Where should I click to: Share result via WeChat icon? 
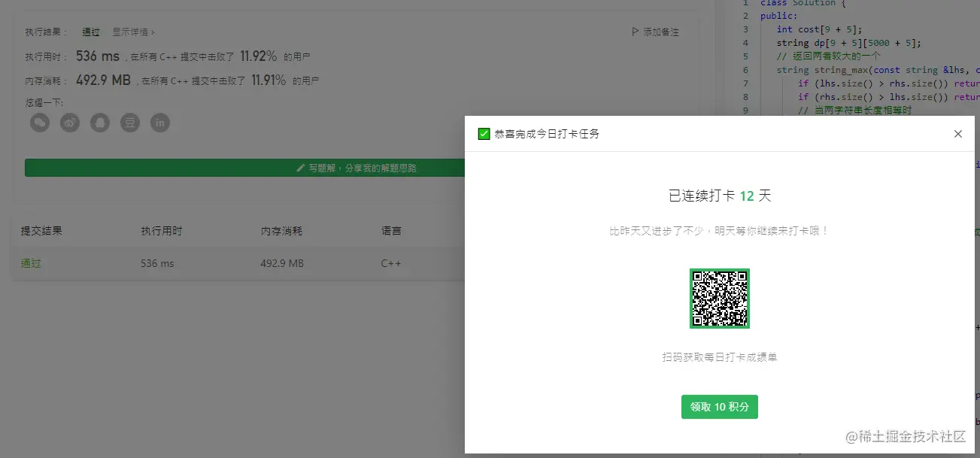tap(40, 123)
